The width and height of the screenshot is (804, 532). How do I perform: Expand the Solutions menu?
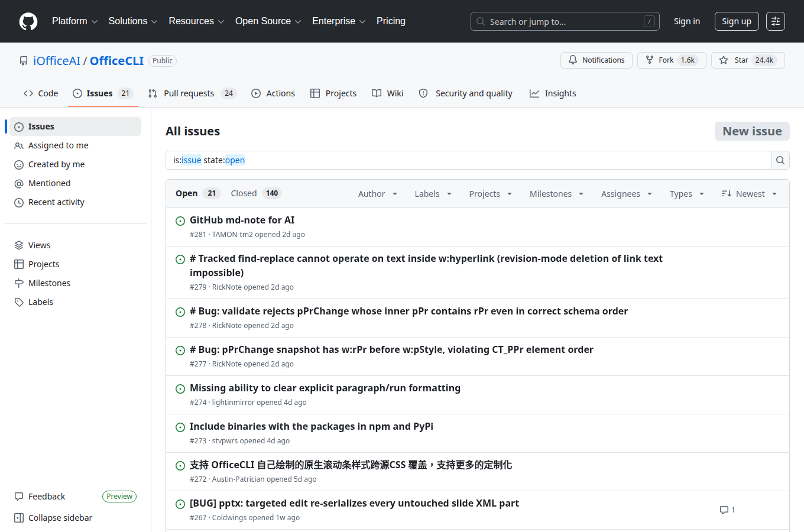pos(133,21)
